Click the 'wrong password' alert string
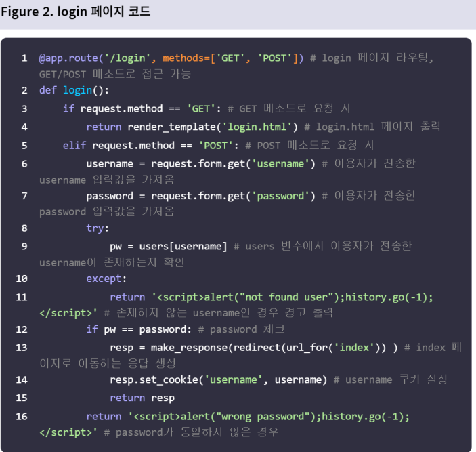The height and width of the screenshot is (452, 476). point(263,417)
